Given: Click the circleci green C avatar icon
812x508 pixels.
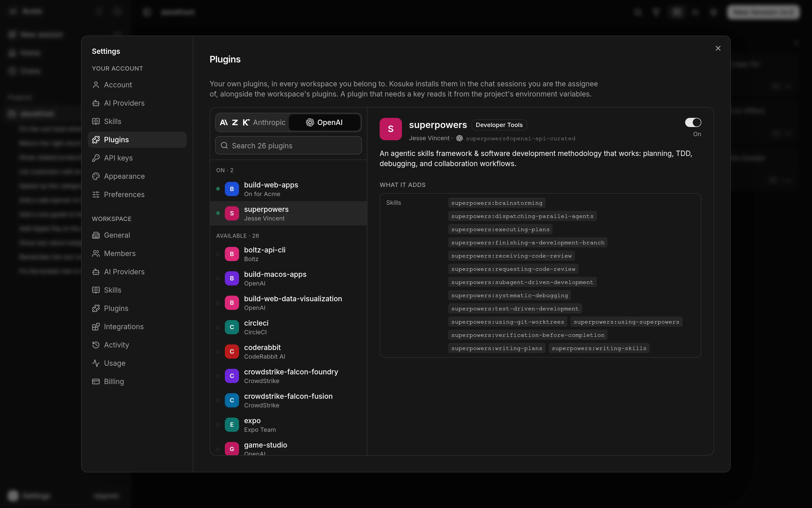Looking at the screenshot, I should 231,327.
